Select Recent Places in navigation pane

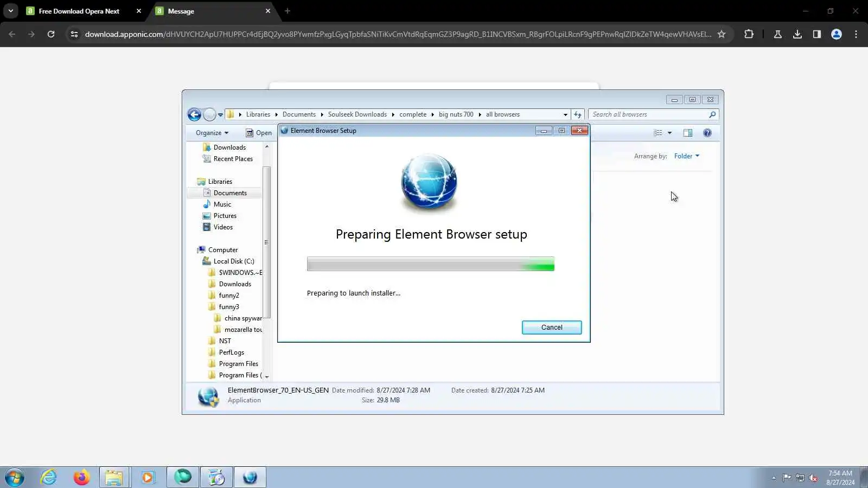233,159
